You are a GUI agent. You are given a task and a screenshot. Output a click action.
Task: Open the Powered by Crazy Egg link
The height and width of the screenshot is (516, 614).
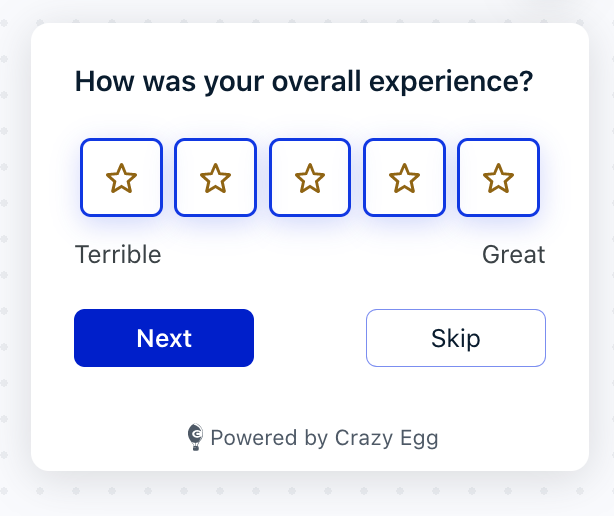pos(313,437)
